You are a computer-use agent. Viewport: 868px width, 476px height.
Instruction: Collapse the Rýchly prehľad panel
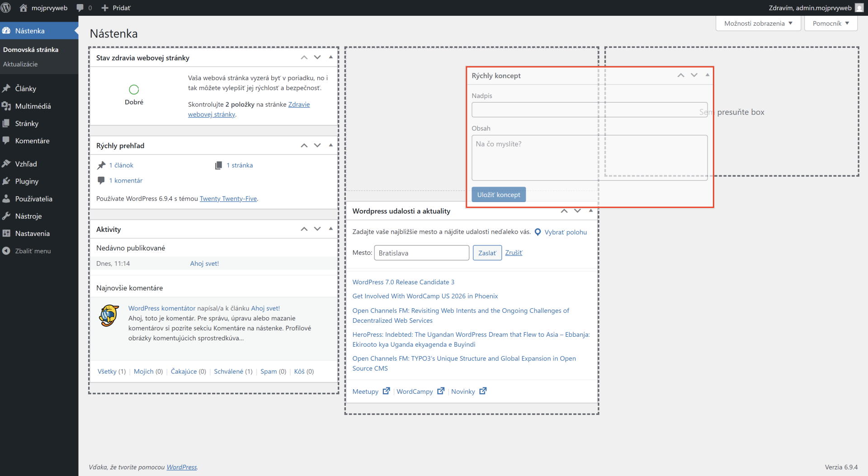pyautogui.click(x=331, y=146)
